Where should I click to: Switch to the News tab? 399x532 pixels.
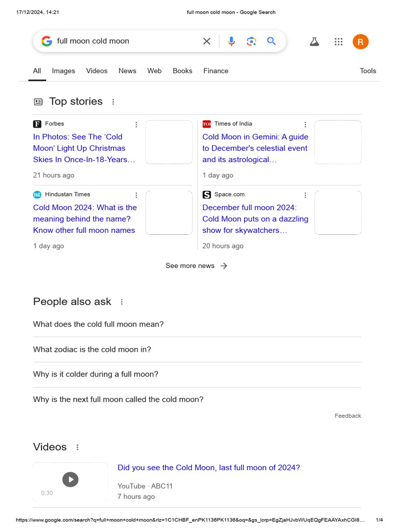click(127, 71)
